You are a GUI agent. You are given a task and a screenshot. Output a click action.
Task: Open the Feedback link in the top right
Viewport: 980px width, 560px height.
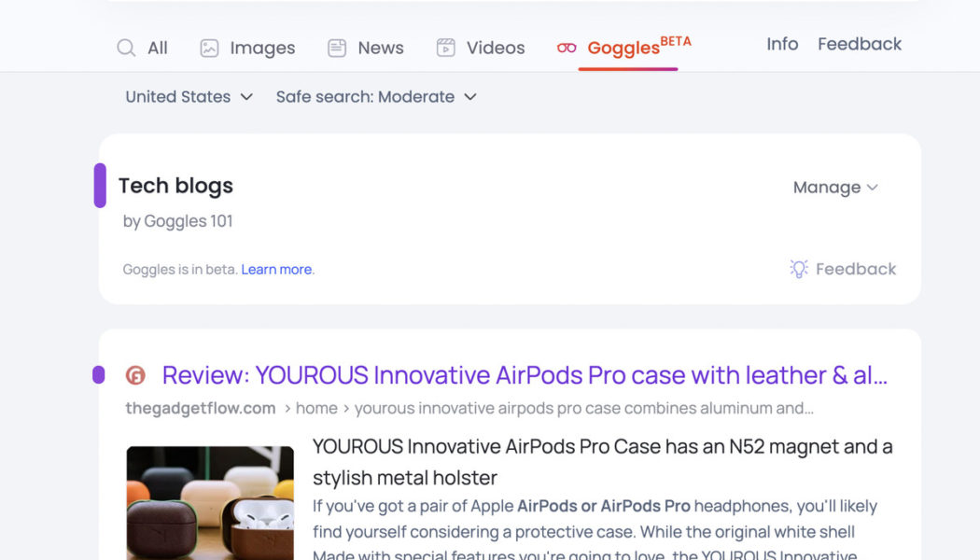(x=860, y=44)
